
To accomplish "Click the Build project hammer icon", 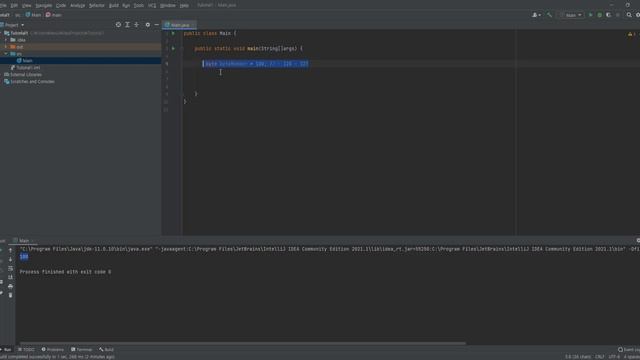I will coord(549,15).
